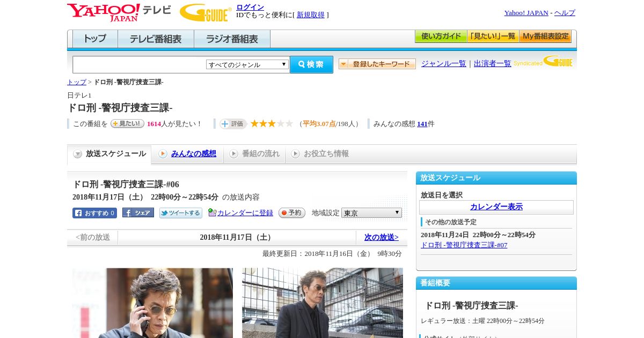The height and width of the screenshot is (338, 644).
Task: Click the red-dot 予約 button
Action: click(x=292, y=213)
